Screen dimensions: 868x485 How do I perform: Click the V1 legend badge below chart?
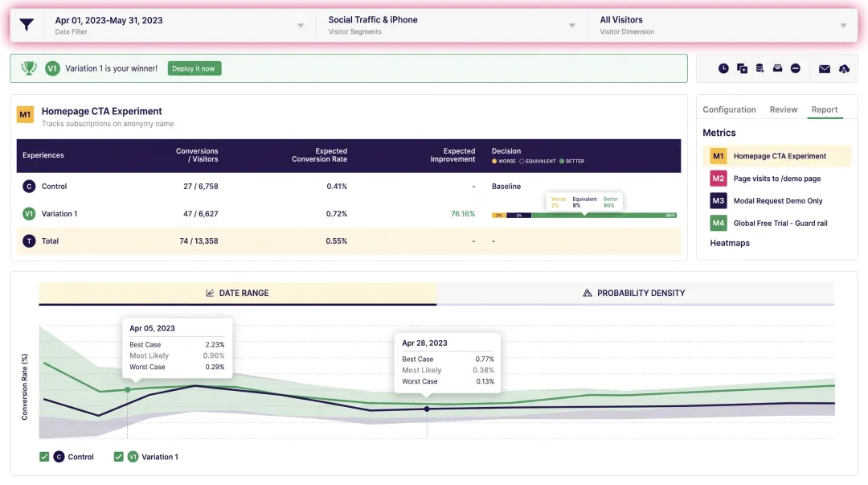click(133, 457)
